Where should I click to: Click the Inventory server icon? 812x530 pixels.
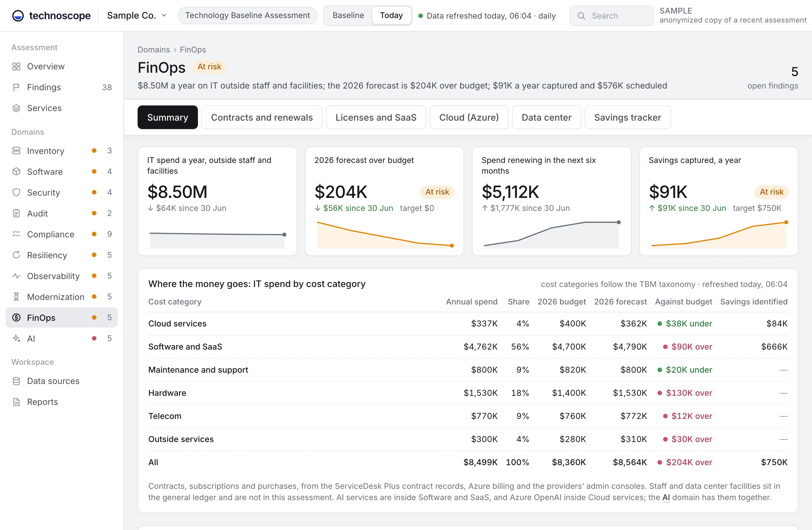click(16, 151)
